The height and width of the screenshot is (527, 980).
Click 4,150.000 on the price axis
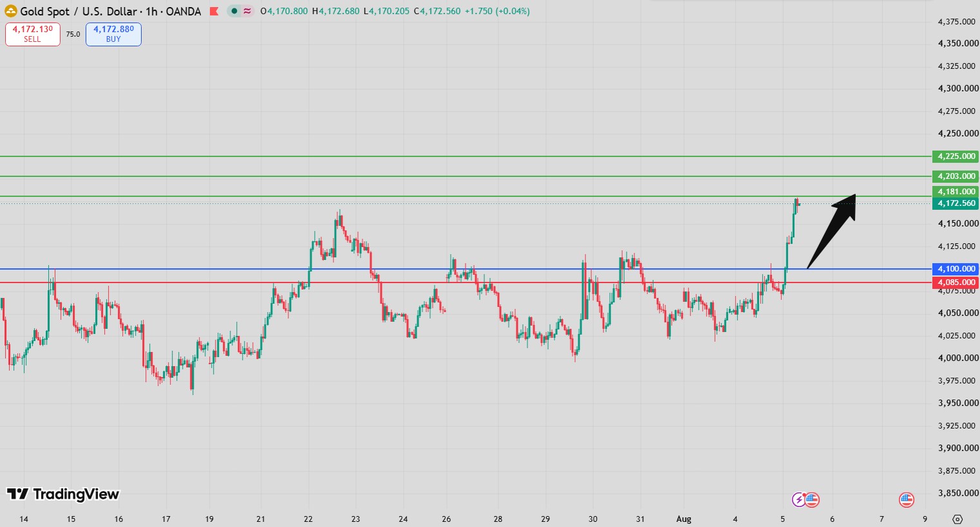[958, 224]
